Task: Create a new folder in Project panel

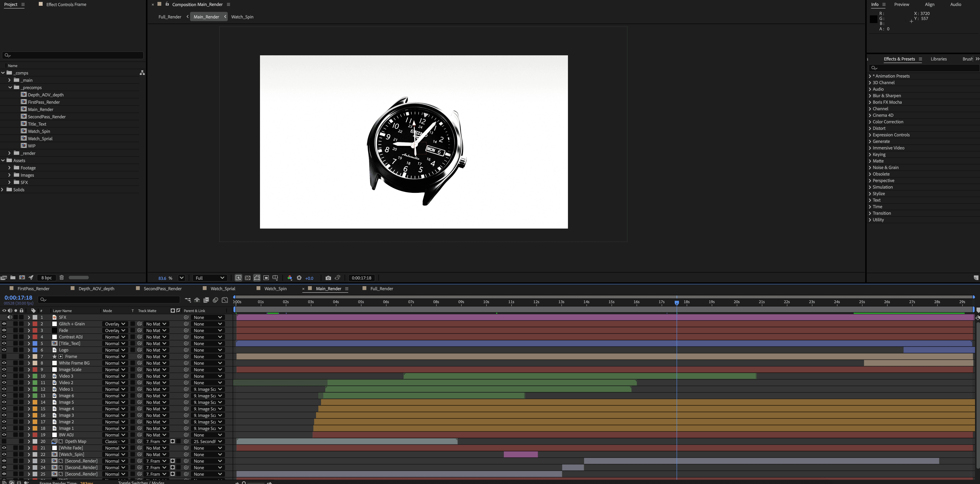Action: (13, 277)
